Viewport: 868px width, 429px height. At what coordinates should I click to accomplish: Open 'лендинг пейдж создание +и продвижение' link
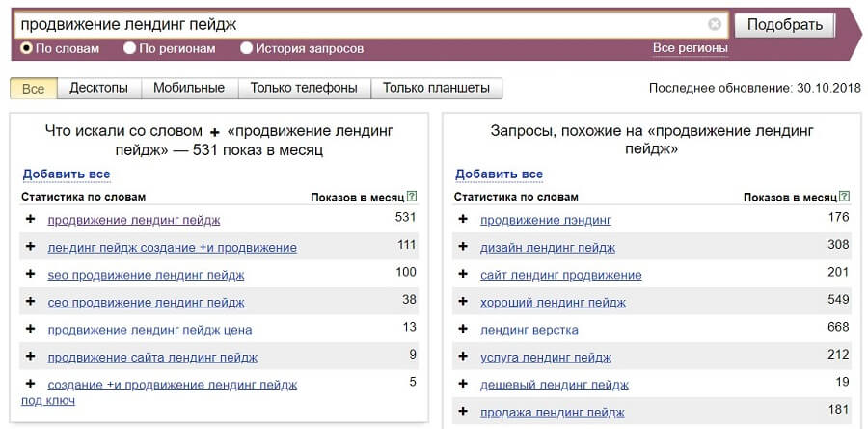(x=173, y=248)
